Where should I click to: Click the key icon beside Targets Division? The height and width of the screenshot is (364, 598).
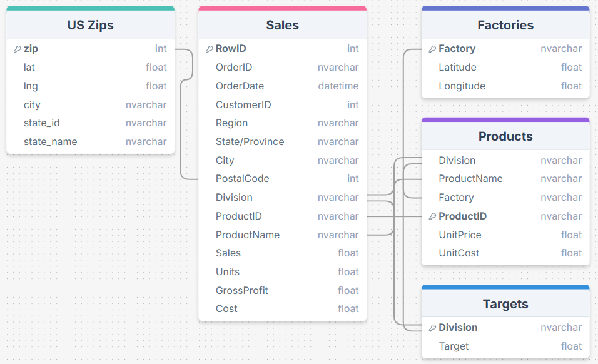tap(432, 328)
